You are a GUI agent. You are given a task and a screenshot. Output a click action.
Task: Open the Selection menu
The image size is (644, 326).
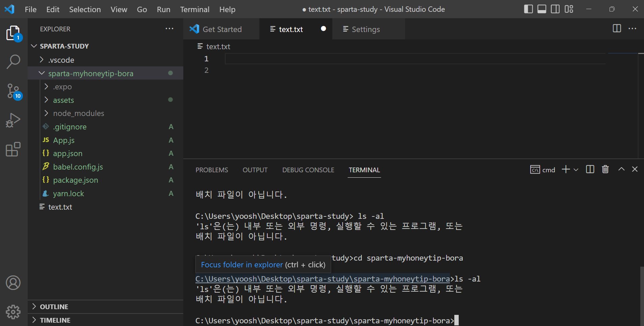pyautogui.click(x=85, y=9)
